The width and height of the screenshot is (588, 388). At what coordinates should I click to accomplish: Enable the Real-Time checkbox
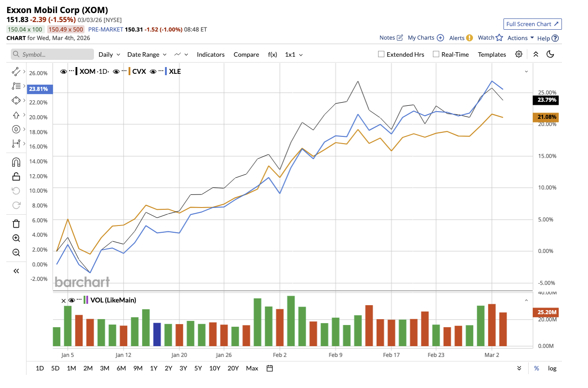coord(436,54)
